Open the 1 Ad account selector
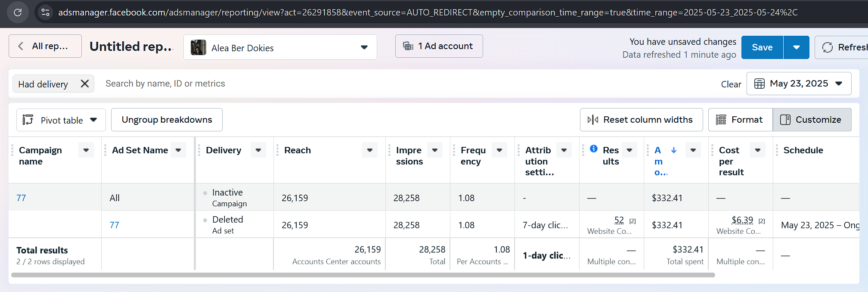Viewport: 868px width, 292px height. [x=439, y=46]
